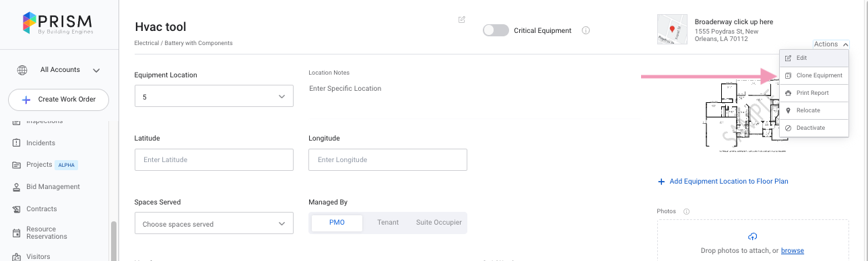
Task: Select Tenant in Managed By
Action: [388, 223]
